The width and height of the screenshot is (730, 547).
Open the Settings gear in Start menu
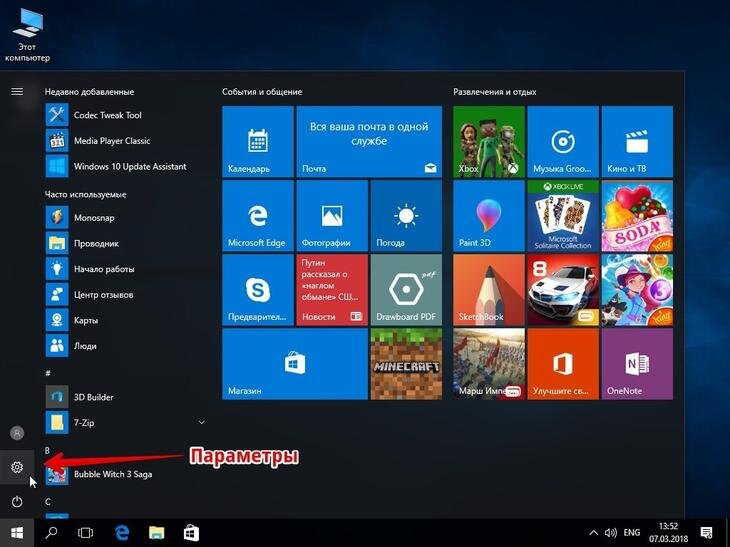click(x=17, y=466)
